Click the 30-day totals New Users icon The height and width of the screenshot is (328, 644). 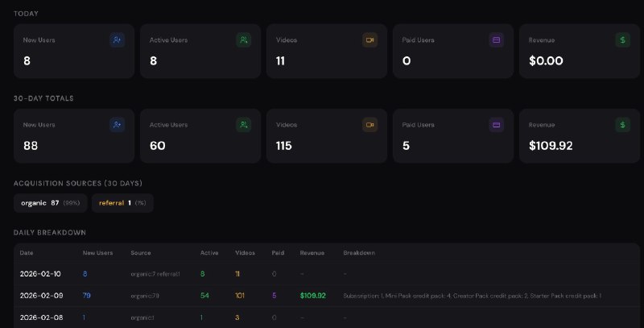click(x=118, y=125)
